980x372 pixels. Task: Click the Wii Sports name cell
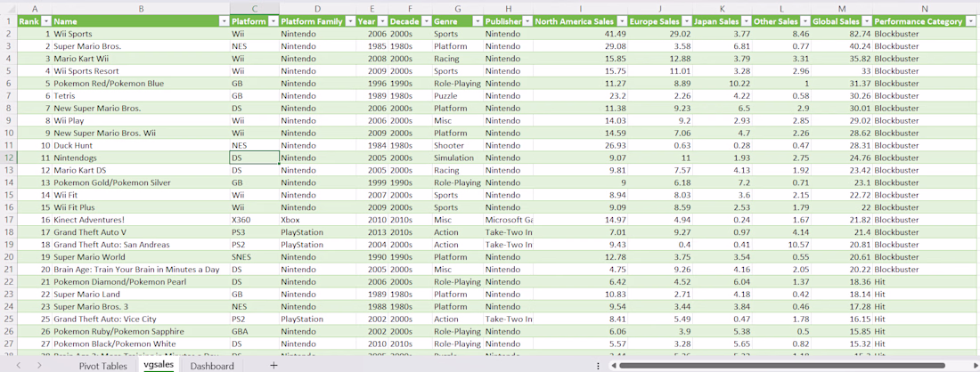click(x=141, y=34)
